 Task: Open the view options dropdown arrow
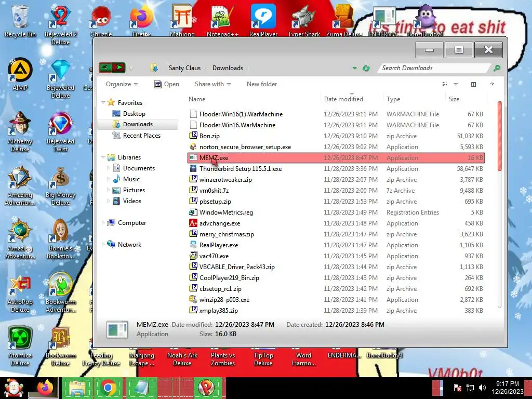[x=456, y=84]
